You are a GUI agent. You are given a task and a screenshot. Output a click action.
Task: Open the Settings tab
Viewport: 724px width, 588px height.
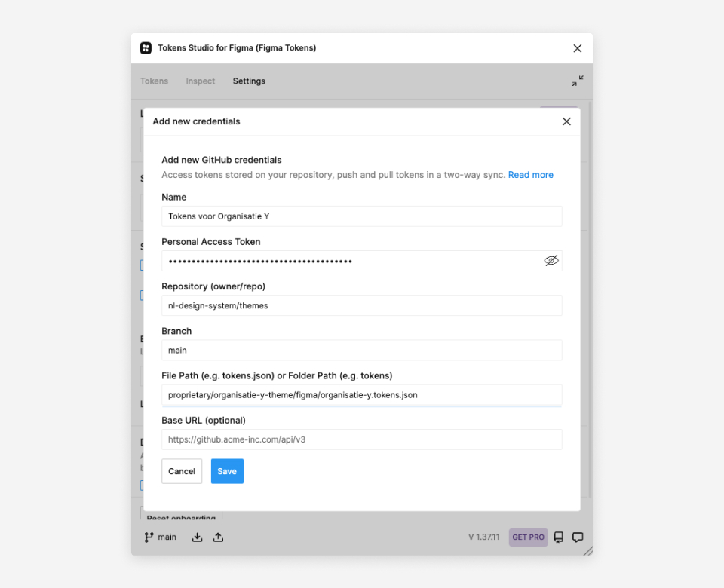pyautogui.click(x=249, y=81)
